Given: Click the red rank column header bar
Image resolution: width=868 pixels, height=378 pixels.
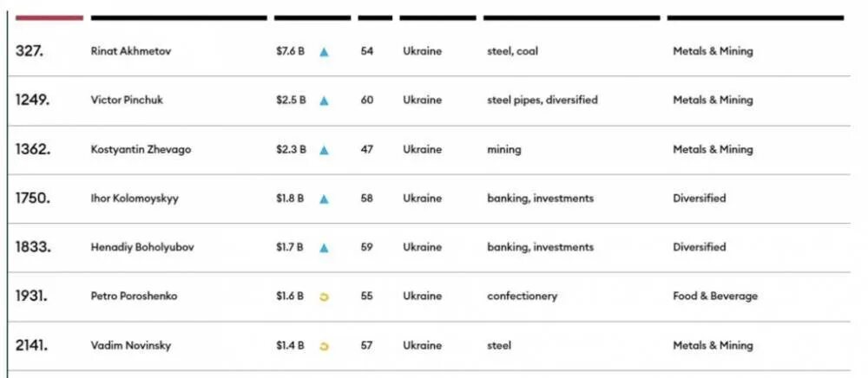Looking at the screenshot, I should 49,17.
